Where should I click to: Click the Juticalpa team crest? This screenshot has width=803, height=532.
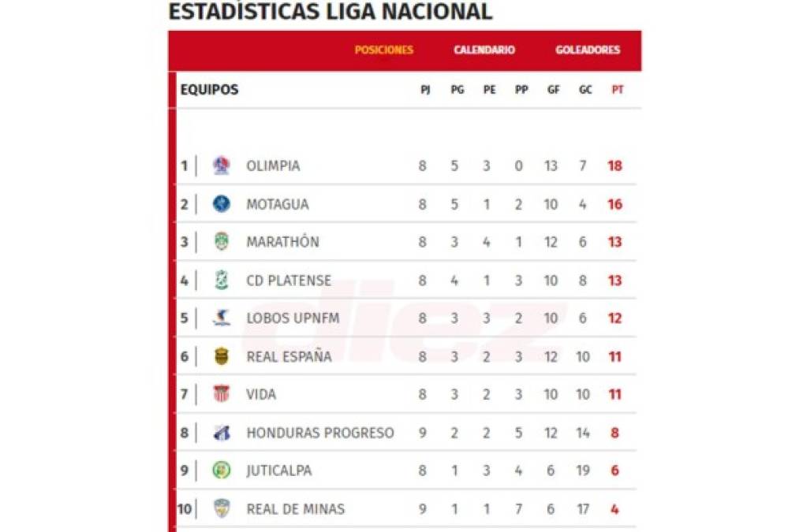point(222,471)
